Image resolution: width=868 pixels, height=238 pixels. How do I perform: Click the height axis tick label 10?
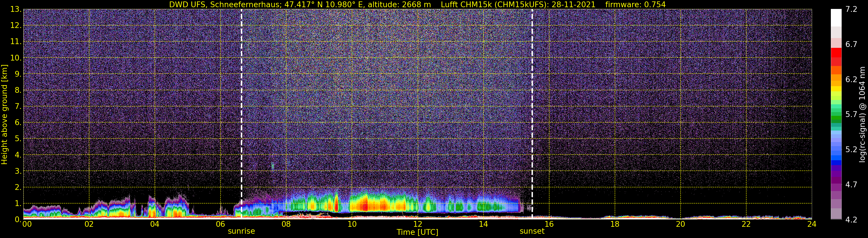coord(16,58)
